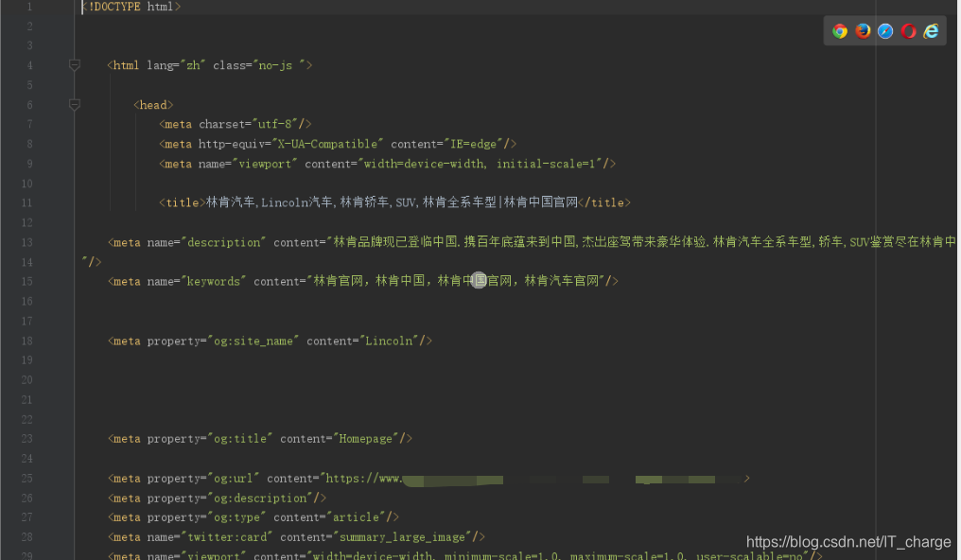
Task: Collapse the head tag fold marker
Action: 74,105
